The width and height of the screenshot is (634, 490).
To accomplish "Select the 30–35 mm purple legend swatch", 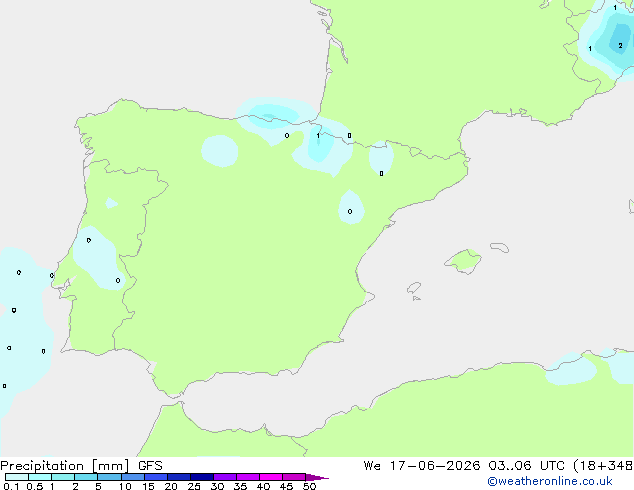I will click(224, 477).
